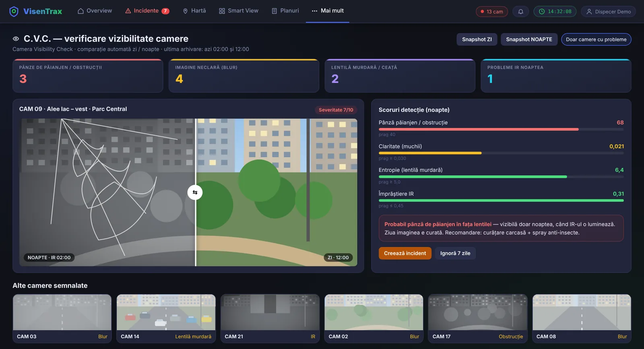Click the Pânză păianjen score bar
Viewport: 644px width, 349px height.
(501, 129)
